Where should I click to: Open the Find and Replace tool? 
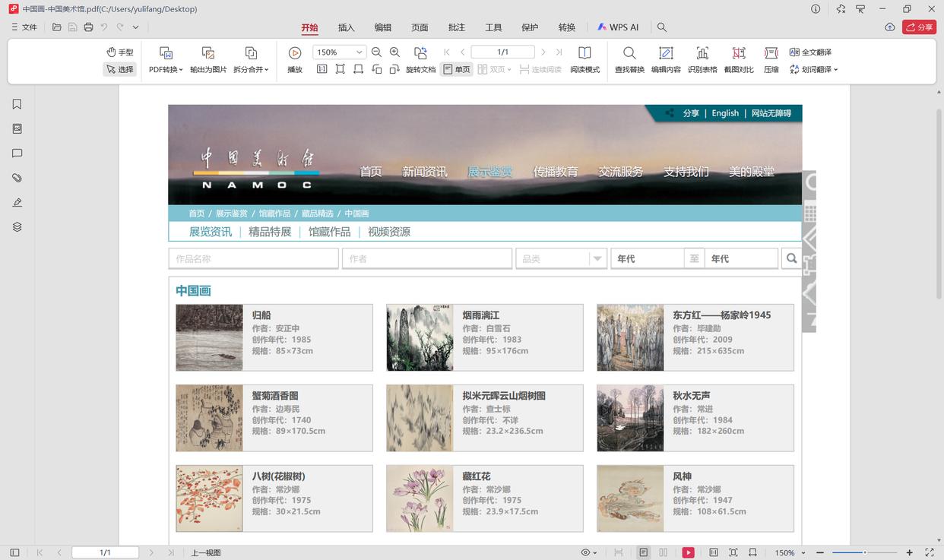629,59
